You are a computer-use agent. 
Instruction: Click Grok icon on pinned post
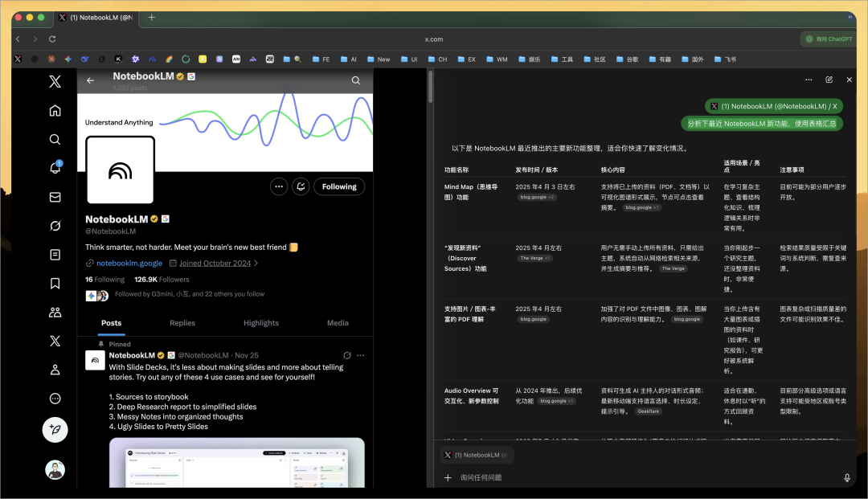coord(347,355)
